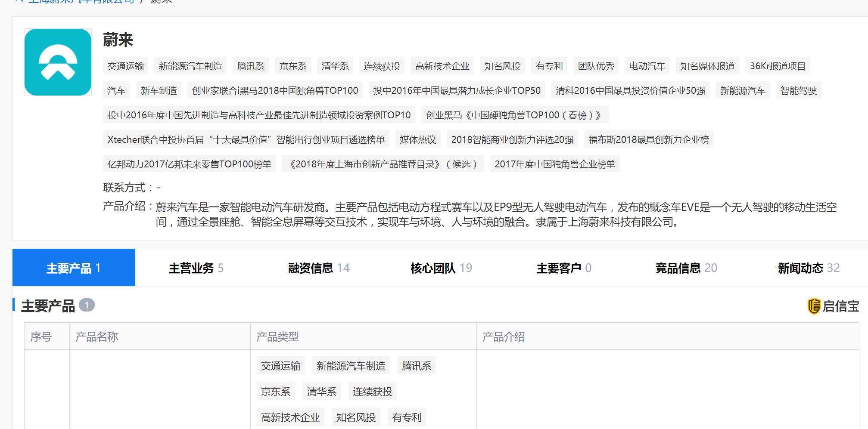This screenshot has height=429, width=868.
Task: Click the 新能源汽车制造 tag in the product table
Action: pyautogui.click(x=351, y=366)
